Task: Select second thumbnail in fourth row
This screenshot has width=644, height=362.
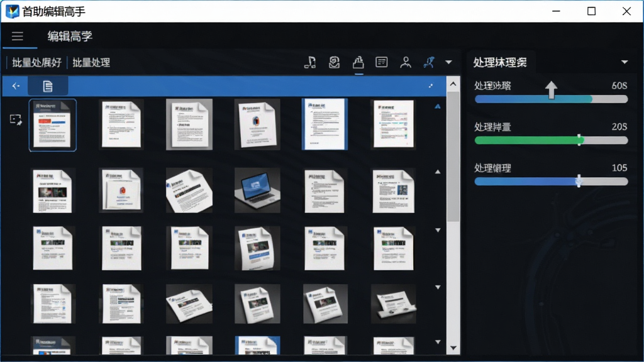Action: click(x=121, y=304)
